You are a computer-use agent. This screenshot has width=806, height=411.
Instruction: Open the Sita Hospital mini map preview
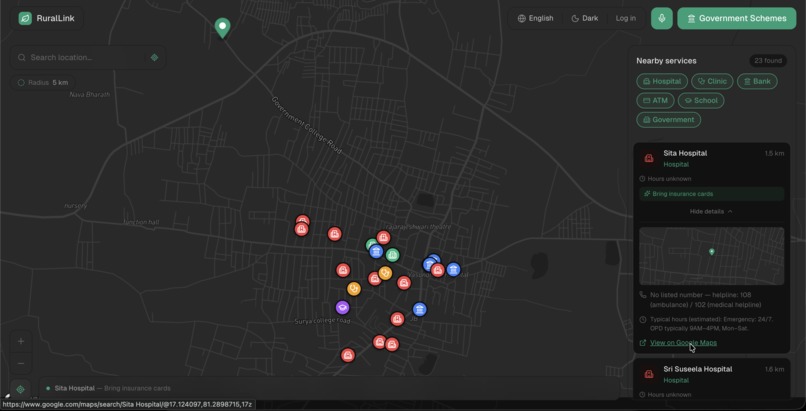pyautogui.click(x=711, y=256)
